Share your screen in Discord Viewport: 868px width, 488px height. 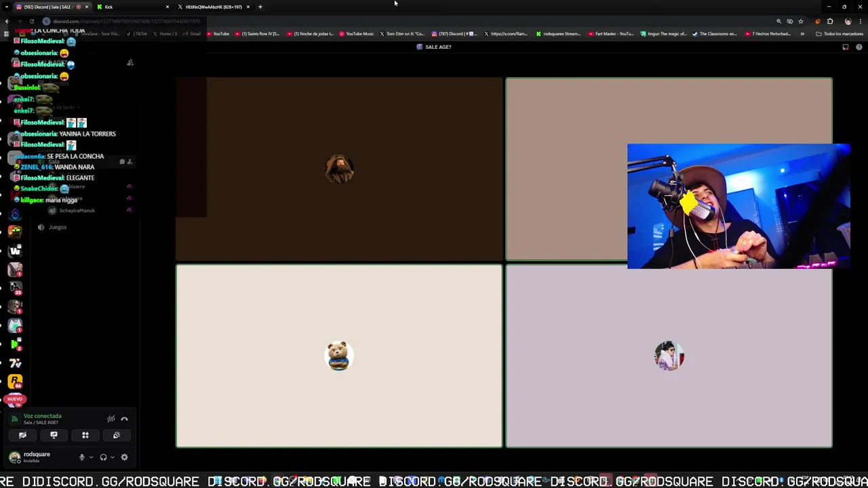54,435
